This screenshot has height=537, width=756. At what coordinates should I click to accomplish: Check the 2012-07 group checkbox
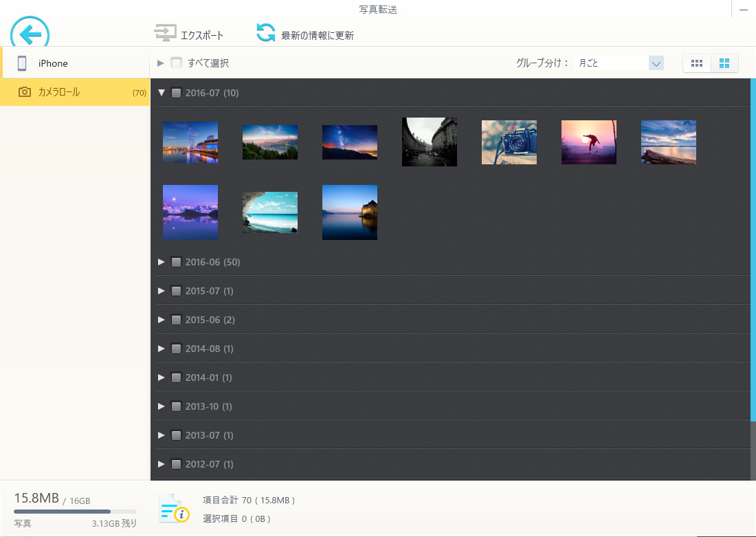[x=177, y=464]
